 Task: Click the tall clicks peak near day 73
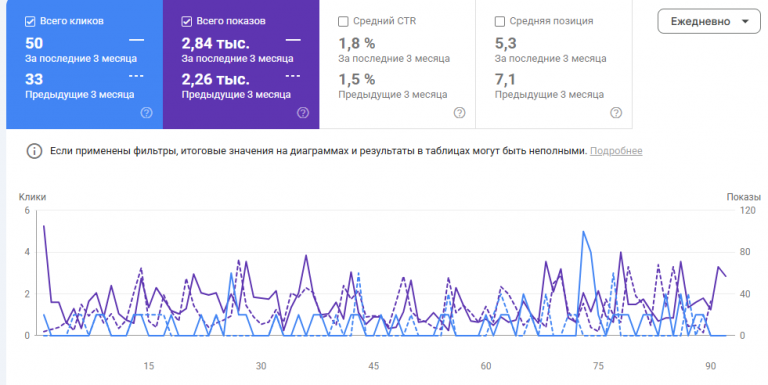(583, 232)
